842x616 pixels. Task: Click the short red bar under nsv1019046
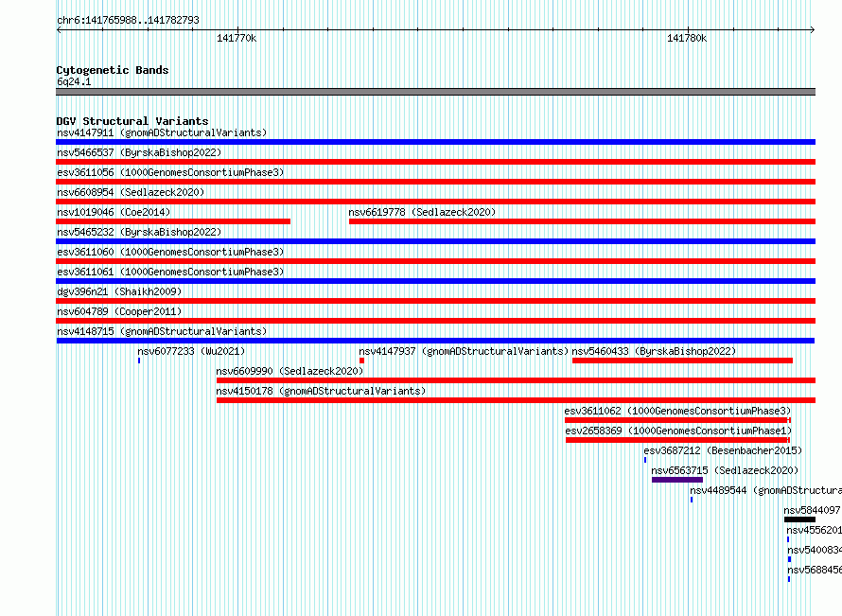pos(173,221)
